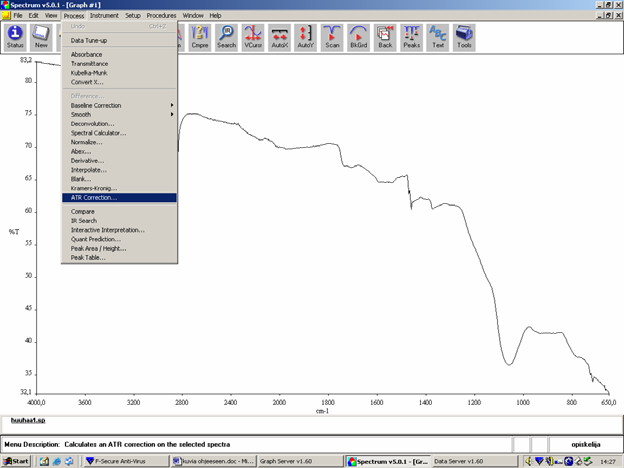The image size is (624, 468).
Task: Launch the IR Search toolbar icon
Action: coord(226,37)
